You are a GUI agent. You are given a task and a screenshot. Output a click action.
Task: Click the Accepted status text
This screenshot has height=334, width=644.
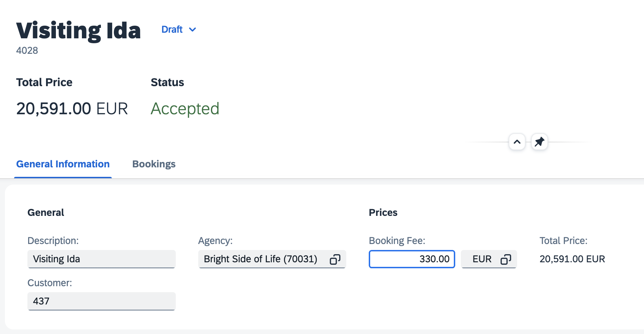185,109
